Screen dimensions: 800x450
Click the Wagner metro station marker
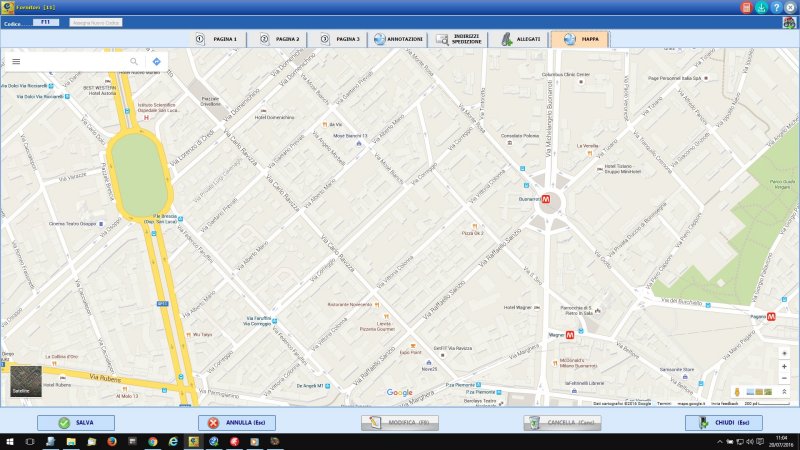(570, 335)
